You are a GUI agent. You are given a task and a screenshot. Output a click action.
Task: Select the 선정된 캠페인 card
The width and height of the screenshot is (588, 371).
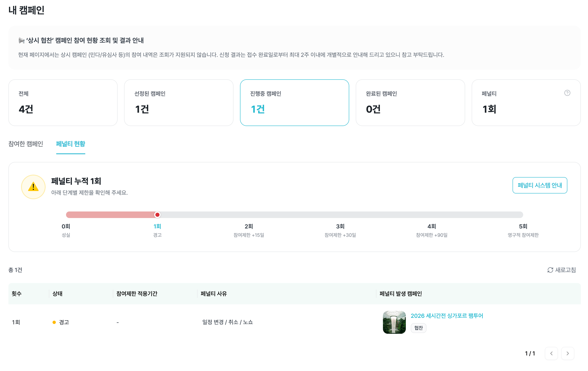[179, 103]
